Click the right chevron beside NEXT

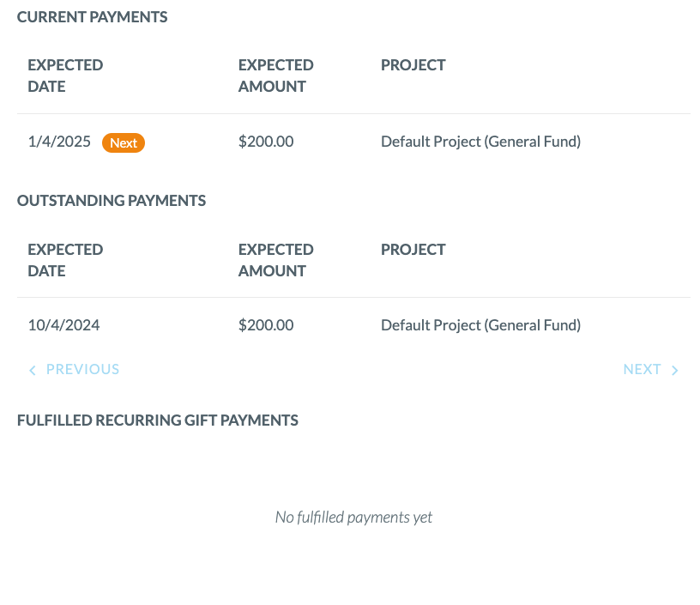coord(675,370)
